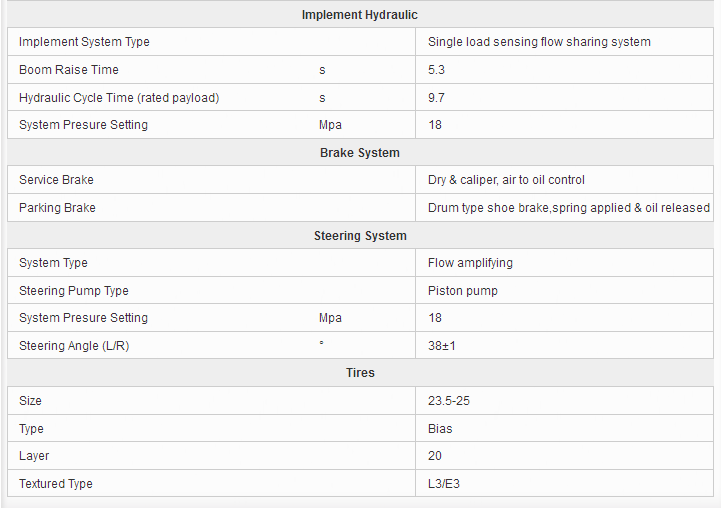This screenshot has width=721, height=508.
Task: Select the Piston pump value
Action: [x=463, y=291]
